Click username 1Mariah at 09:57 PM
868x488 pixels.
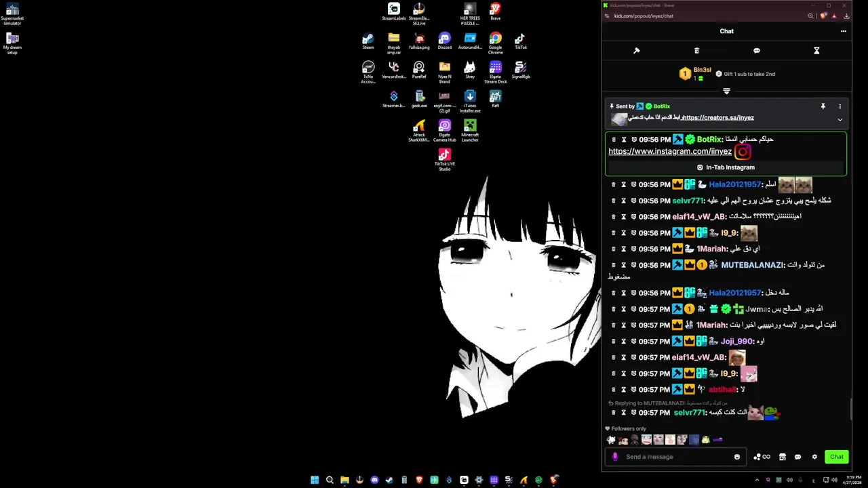711,325
